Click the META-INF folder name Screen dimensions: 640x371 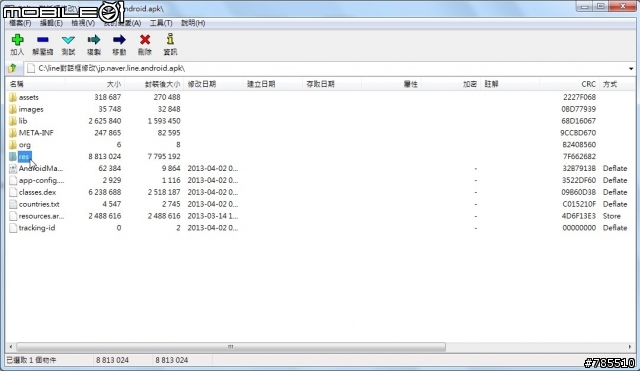[36, 133]
